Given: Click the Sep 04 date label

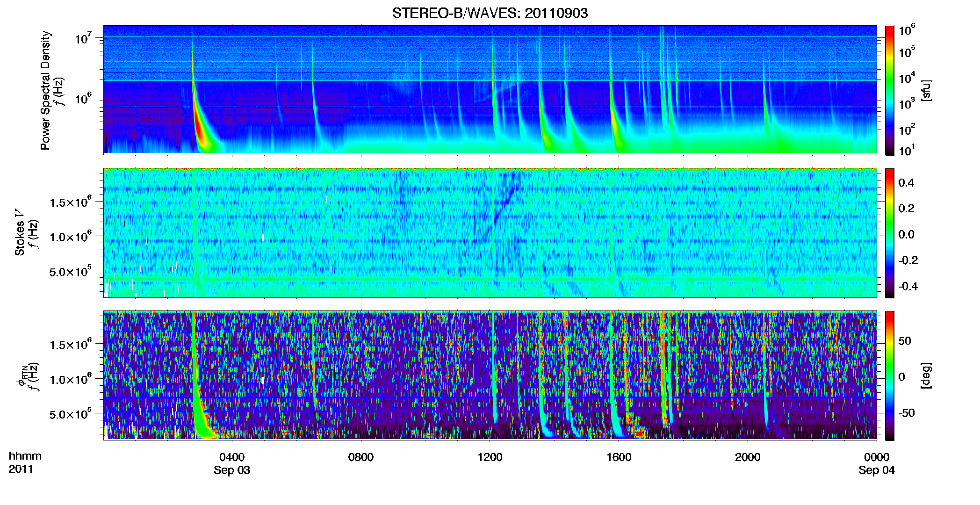Looking at the screenshot, I should point(877,470).
